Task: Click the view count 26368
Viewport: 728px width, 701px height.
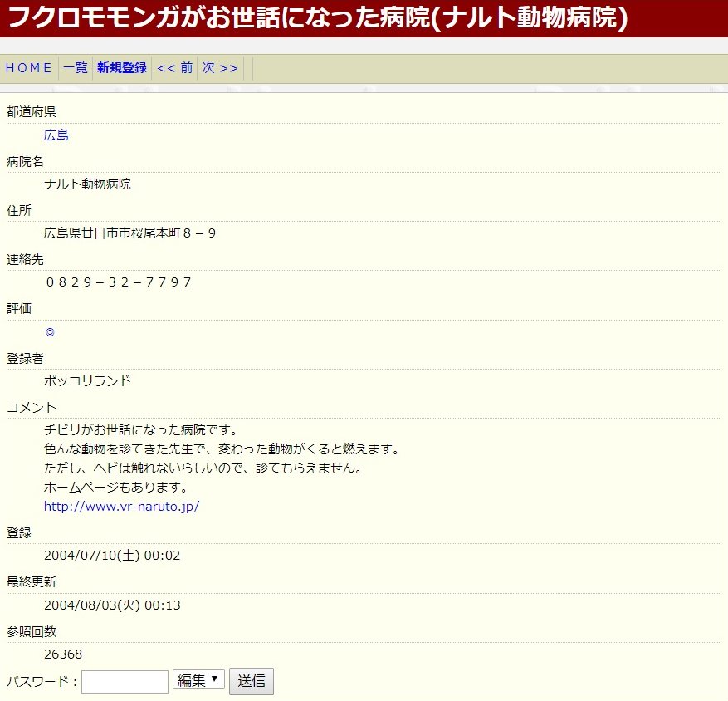Action: (63, 654)
